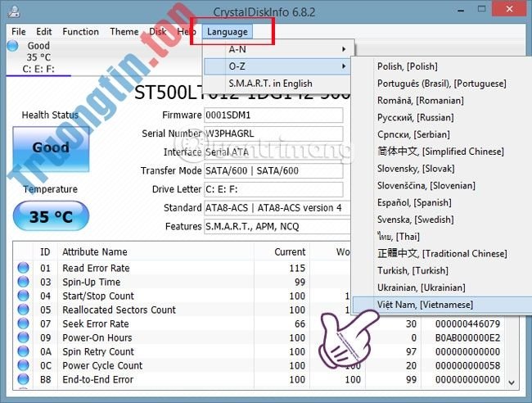Click the Firmware field 0001SDM1
Screen dimensions: 532x403
(273, 115)
